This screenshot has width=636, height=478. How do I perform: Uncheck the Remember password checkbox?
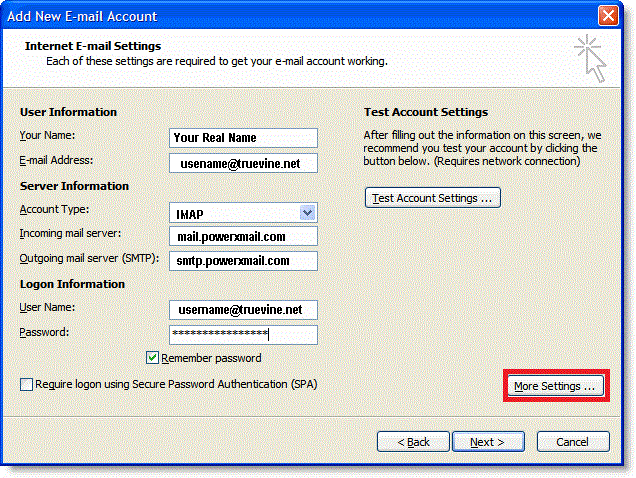point(152,358)
